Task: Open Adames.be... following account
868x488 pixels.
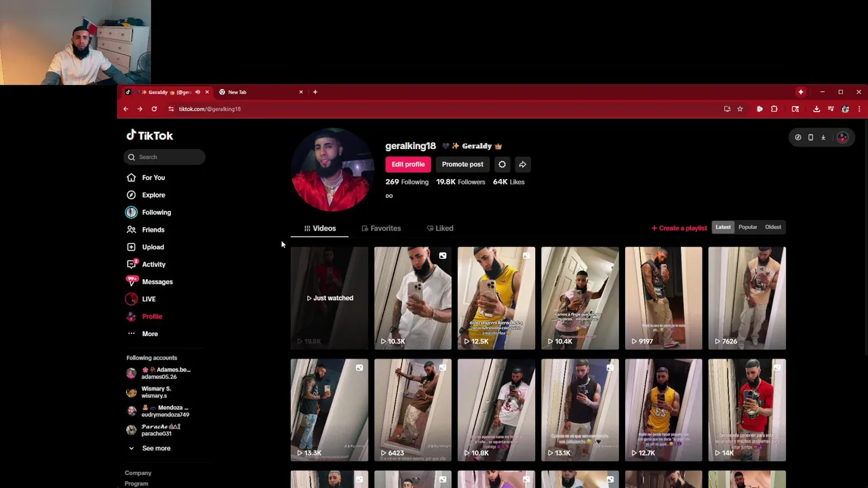Action: pyautogui.click(x=159, y=373)
